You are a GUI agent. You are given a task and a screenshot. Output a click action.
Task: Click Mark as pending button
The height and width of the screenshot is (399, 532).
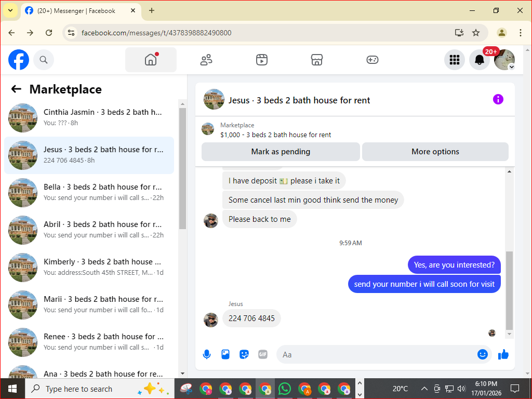(x=281, y=152)
